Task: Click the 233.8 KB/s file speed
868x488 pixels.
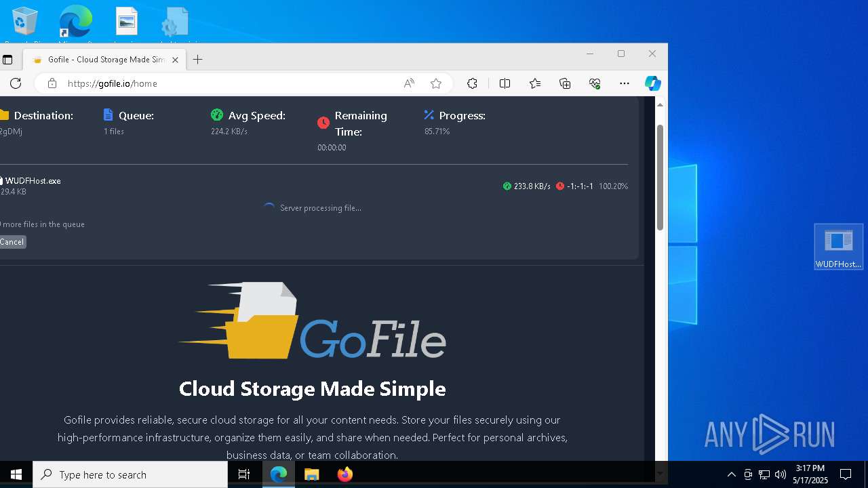Action: pyautogui.click(x=532, y=186)
